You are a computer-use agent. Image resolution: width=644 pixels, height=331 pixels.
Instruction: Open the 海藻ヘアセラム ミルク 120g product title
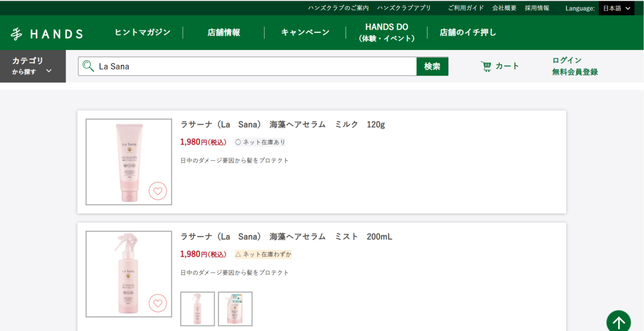pos(283,124)
